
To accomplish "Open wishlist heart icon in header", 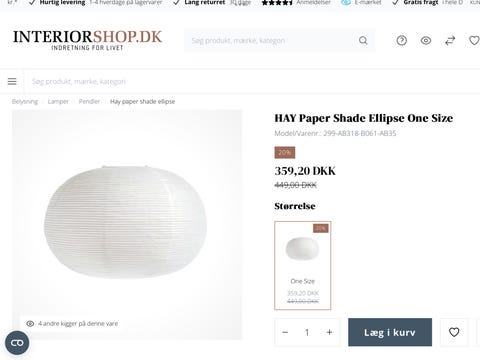I will pyautogui.click(x=474, y=41).
